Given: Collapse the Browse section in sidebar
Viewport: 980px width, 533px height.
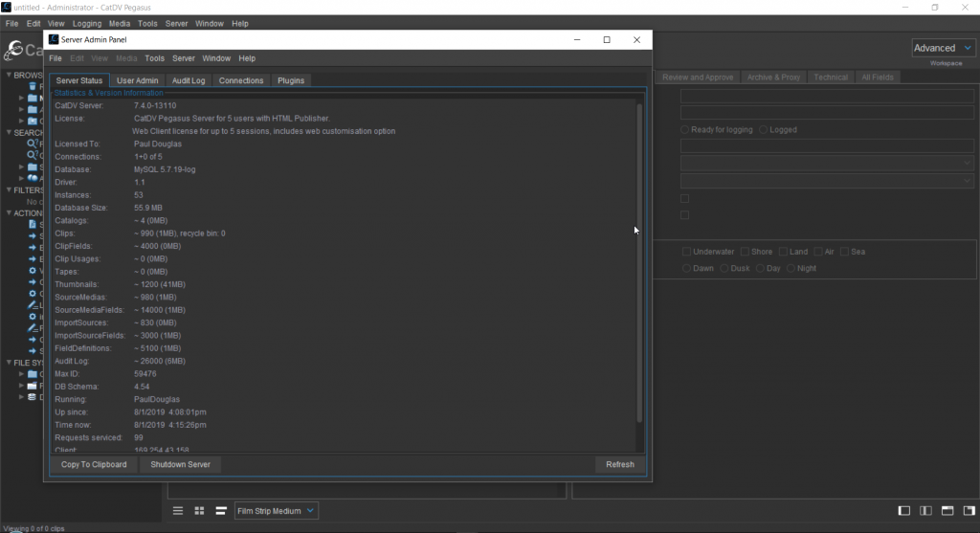Looking at the screenshot, I should (9, 75).
